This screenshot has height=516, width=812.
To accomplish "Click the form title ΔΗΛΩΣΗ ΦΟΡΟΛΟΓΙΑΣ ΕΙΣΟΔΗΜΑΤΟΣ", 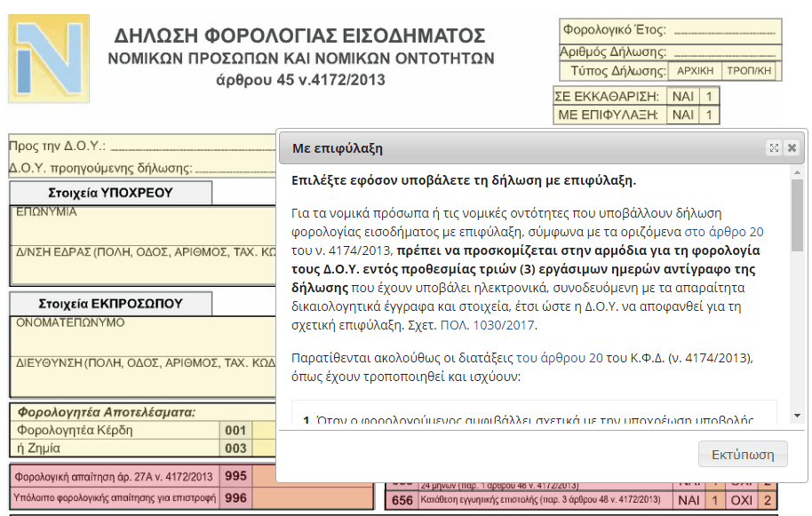I will 300,36.
